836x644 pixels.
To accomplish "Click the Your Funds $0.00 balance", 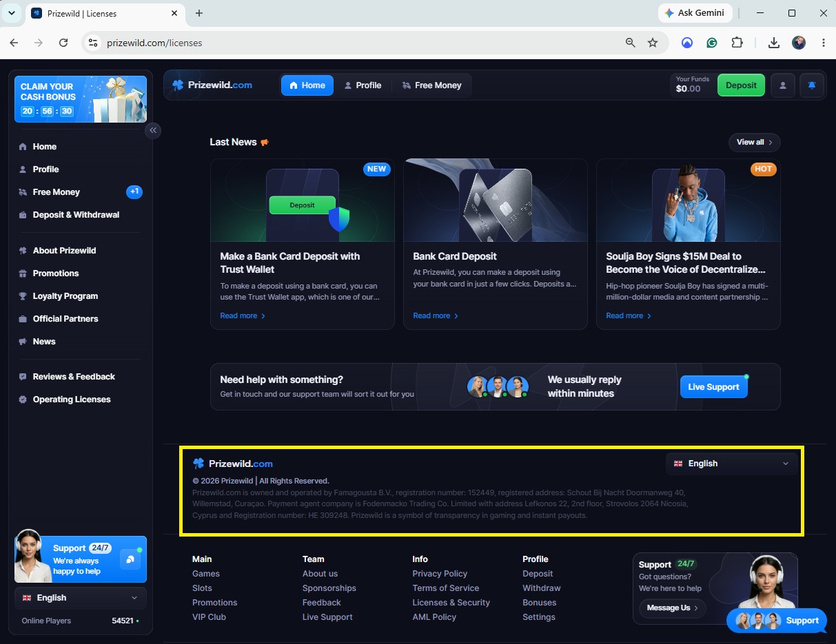I will (x=692, y=85).
